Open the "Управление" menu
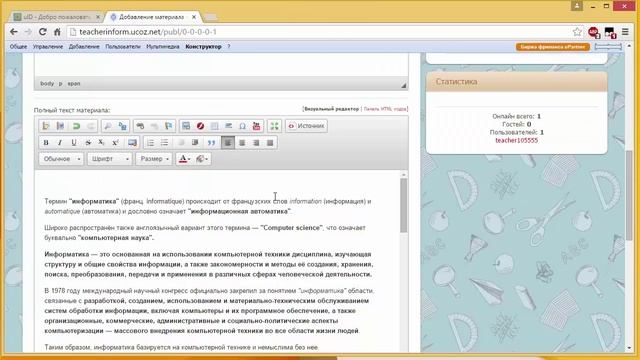 (48, 47)
